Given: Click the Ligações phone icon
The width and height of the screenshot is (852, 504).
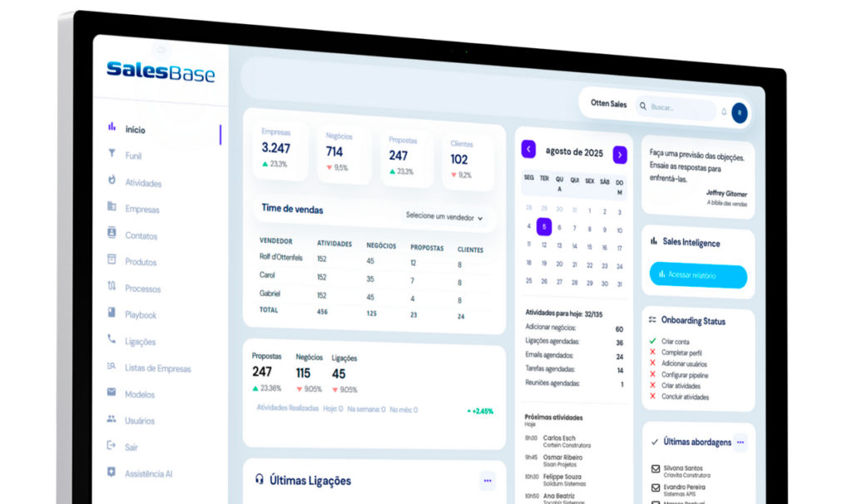Looking at the screenshot, I should coord(111,339).
